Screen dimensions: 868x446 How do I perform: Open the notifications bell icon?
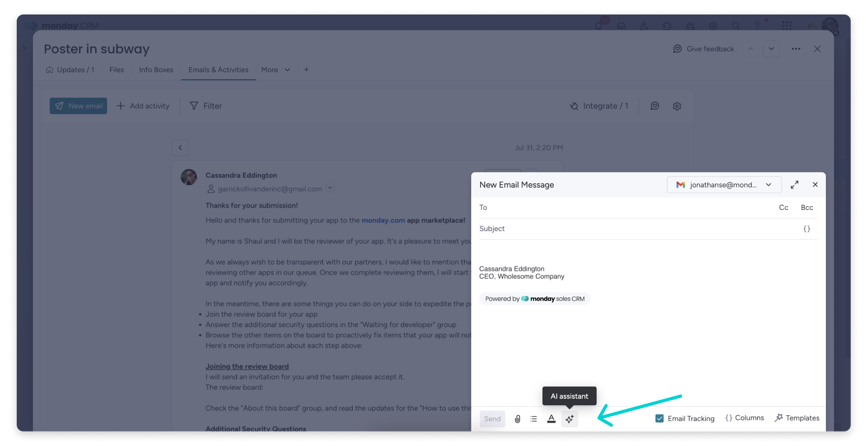coord(599,25)
